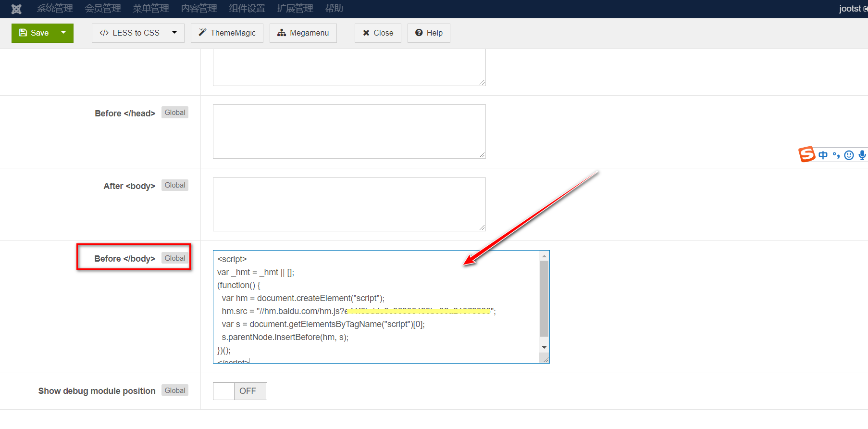The width and height of the screenshot is (868, 429).
Task: Click the Help button
Action: pyautogui.click(x=429, y=33)
